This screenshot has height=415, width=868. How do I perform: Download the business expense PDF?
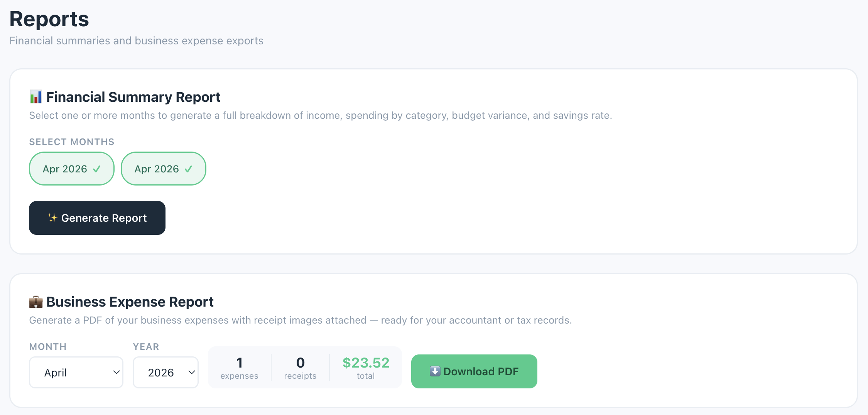coord(474,371)
